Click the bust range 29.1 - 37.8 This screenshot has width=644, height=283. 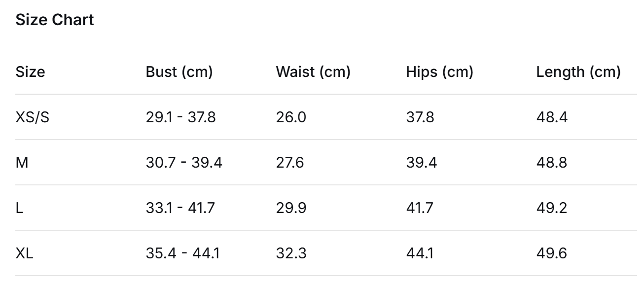[x=180, y=117]
